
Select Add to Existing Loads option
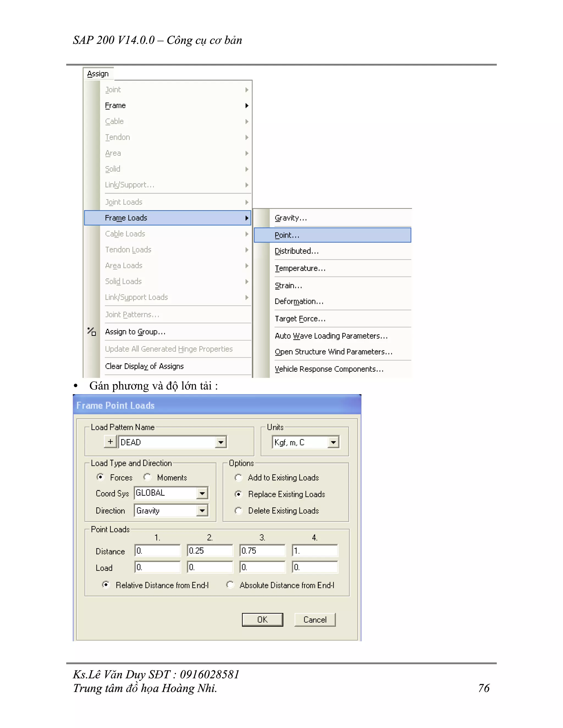[x=238, y=478]
